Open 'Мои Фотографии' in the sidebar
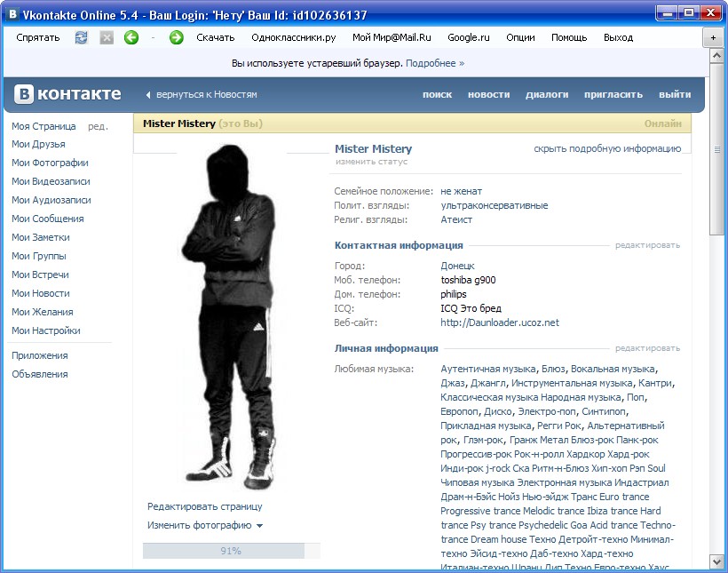This screenshot has height=573, width=728. pos(50,163)
